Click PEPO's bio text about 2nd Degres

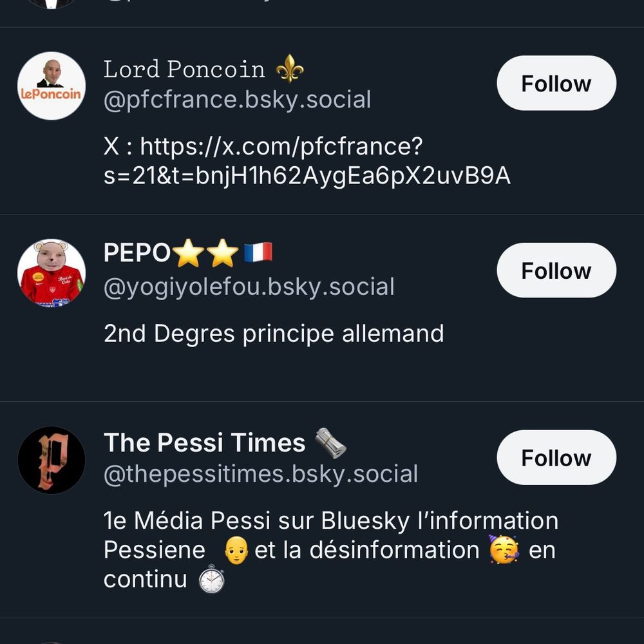tap(274, 334)
